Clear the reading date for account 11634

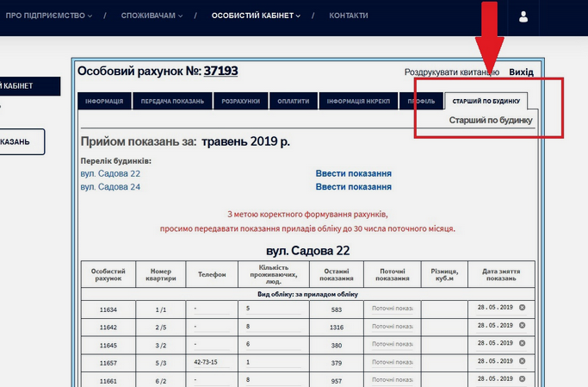(x=522, y=308)
